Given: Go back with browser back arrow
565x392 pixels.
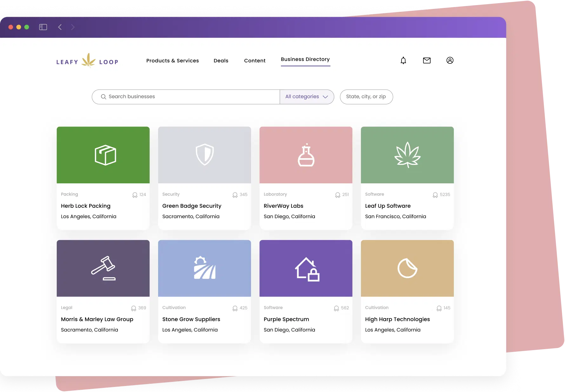Looking at the screenshot, I should point(60,27).
